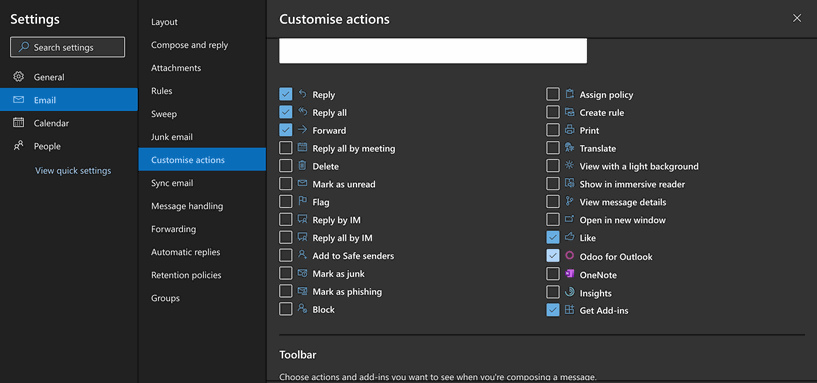Click the Insights swirl icon

pos(570,292)
